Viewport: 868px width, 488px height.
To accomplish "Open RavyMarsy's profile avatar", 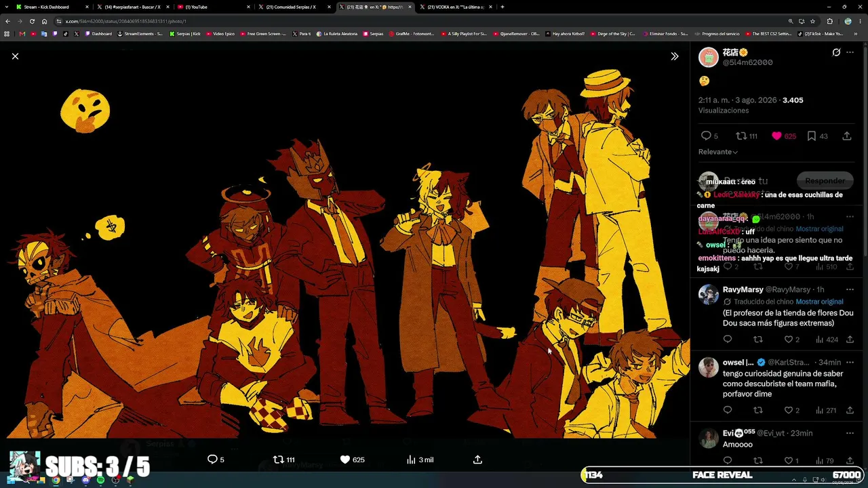I will pos(709,294).
